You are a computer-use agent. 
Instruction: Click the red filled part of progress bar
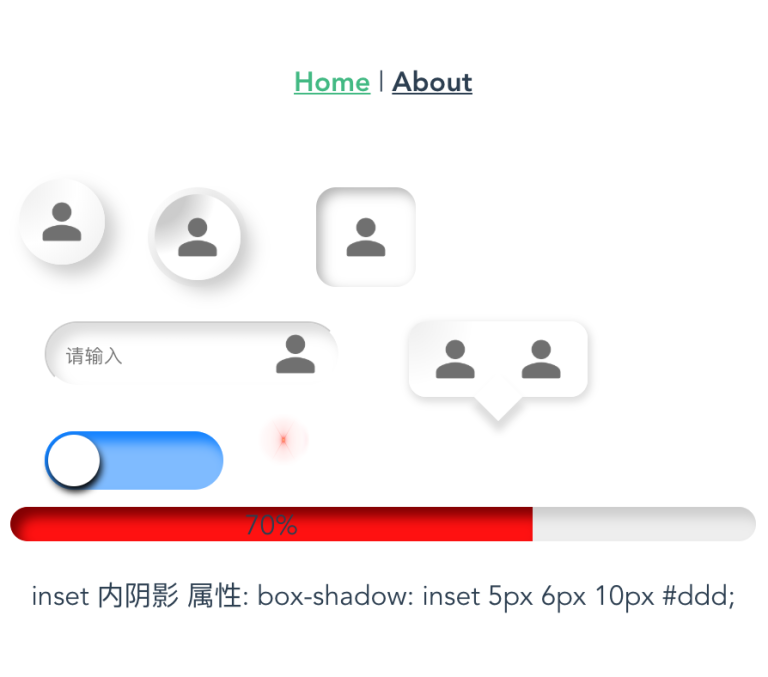tap(271, 524)
